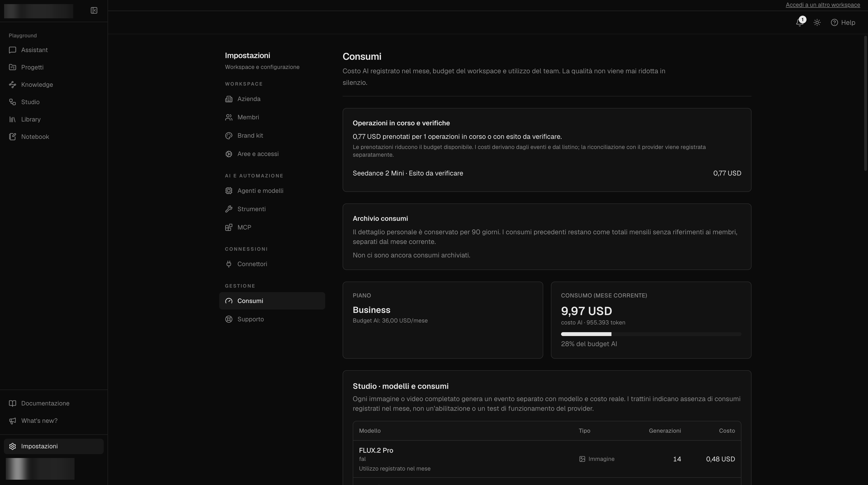868x485 pixels.
Task: Open the Notebook icon in sidebar
Action: (13, 137)
